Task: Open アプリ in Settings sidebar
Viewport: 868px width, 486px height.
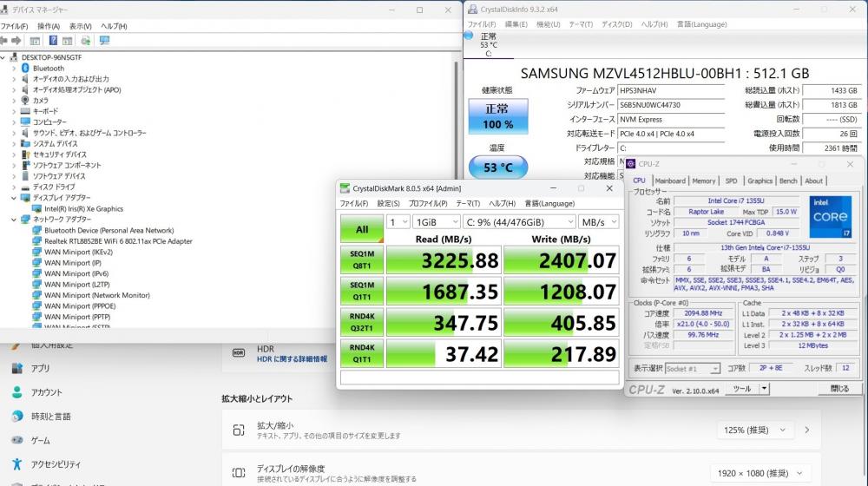Action: pos(40,368)
